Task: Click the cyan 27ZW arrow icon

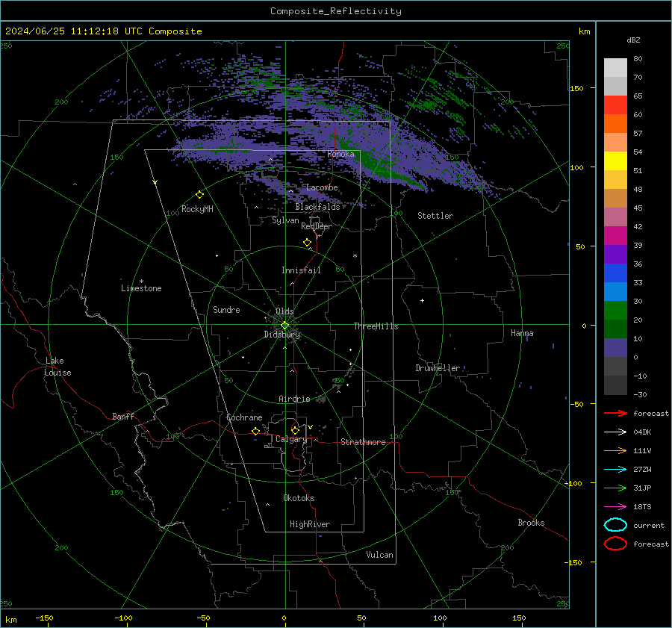Action: [x=615, y=470]
